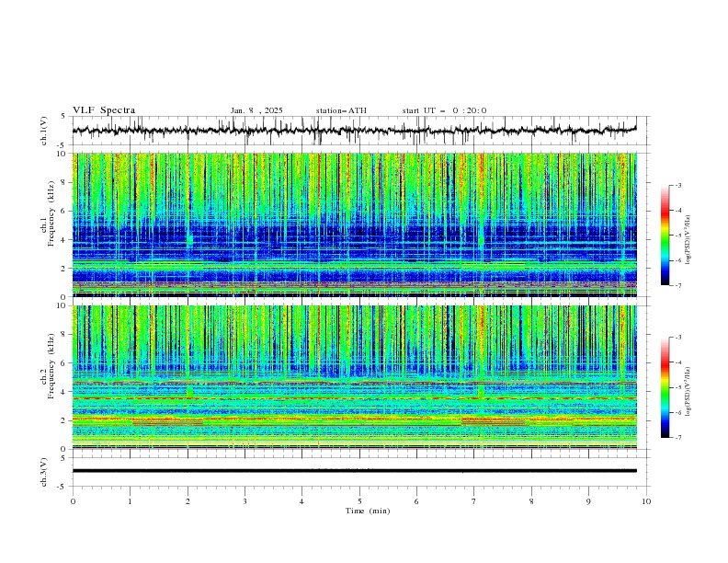Click the ch.3 flat voltage trace

[x=354, y=471]
